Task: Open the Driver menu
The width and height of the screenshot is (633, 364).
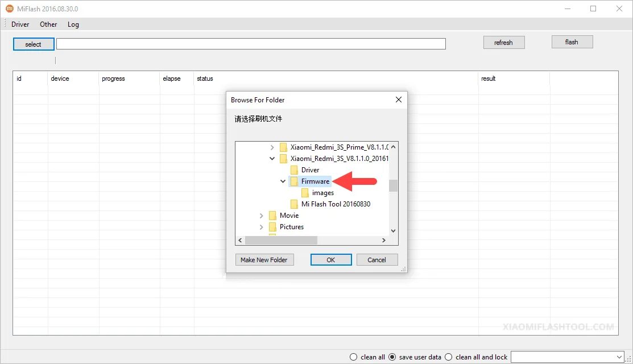Action: click(x=20, y=24)
